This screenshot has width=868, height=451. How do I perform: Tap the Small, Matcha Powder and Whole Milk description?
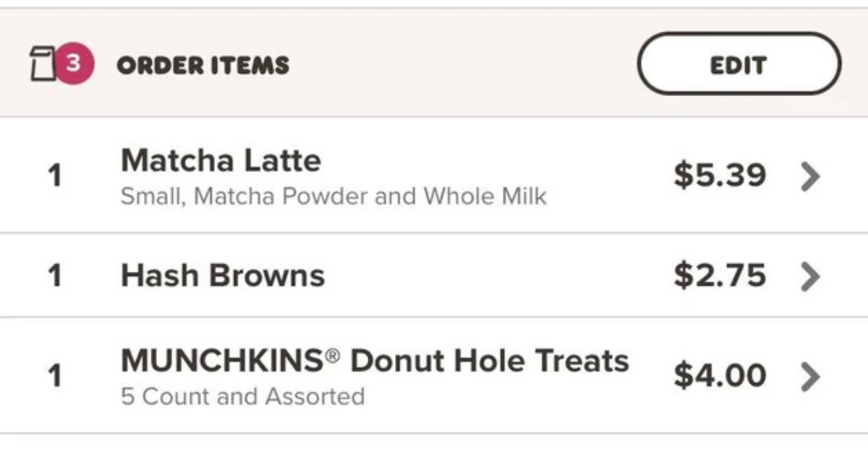pyautogui.click(x=333, y=196)
